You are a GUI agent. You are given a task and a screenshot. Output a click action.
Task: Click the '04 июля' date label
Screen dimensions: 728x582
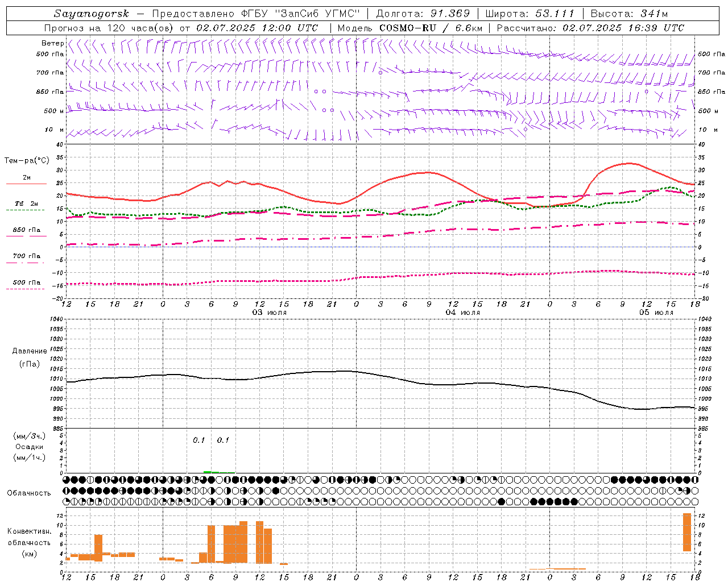click(462, 313)
